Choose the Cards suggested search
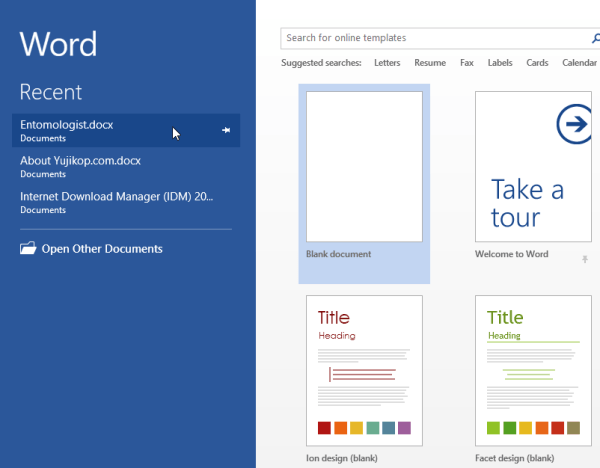 click(x=537, y=63)
